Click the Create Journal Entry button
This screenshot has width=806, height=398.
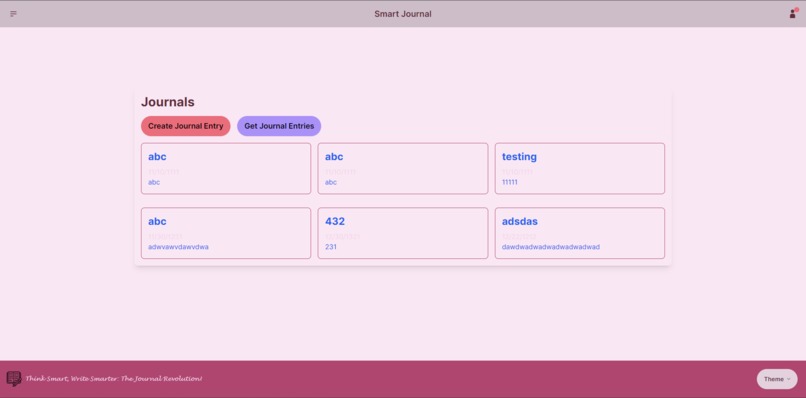(186, 126)
